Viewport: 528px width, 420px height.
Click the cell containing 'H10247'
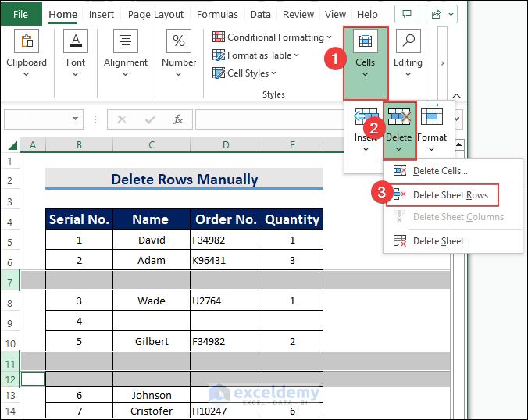click(226, 411)
